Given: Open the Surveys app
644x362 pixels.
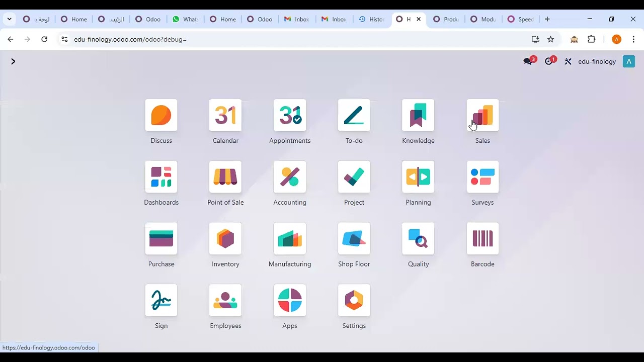Looking at the screenshot, I should coord(482,177).
